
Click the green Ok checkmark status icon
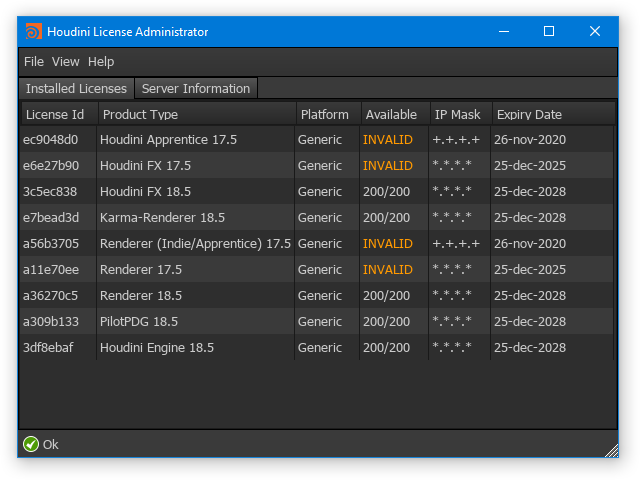click(x=31, y=444)
